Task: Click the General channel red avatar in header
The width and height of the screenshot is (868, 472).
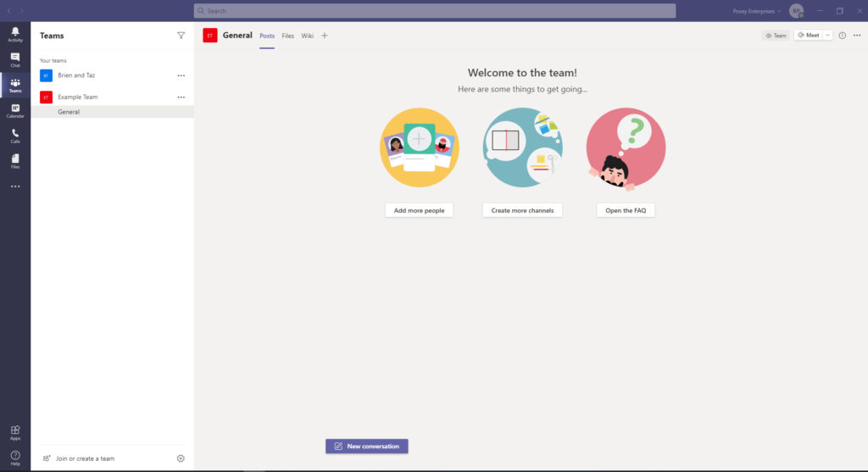Action: (210, 36)
